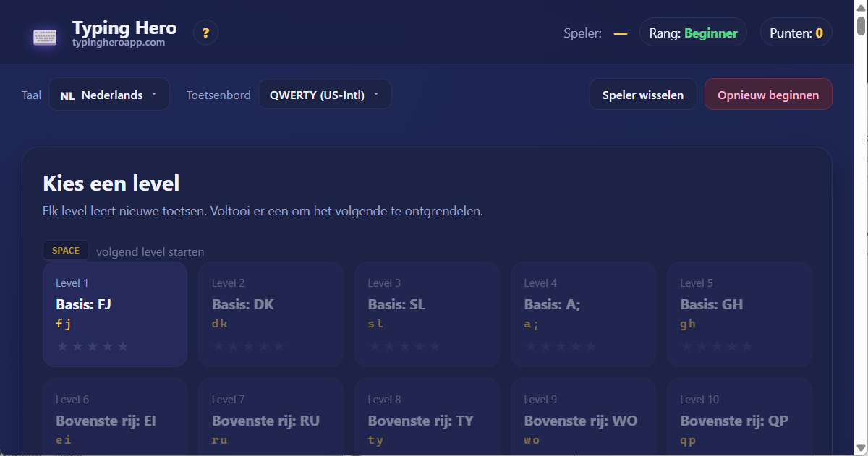The width and height of the screenshot is (868, 456).
Task: Click the star rating row of Level 1
Action: click(x=93, y=346)
